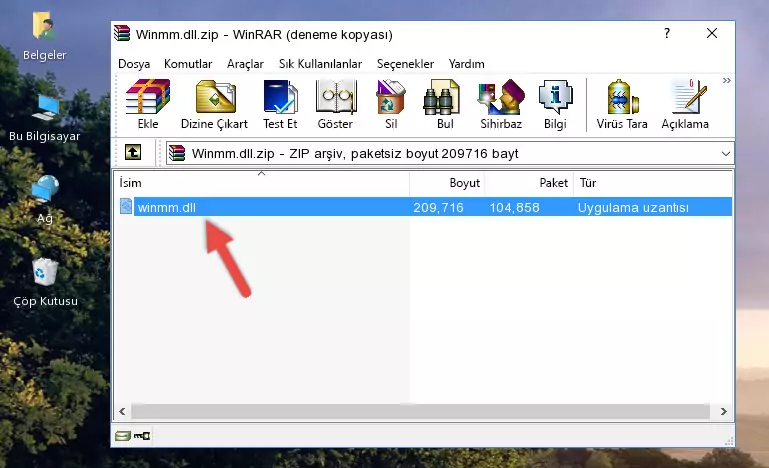Open the Açıklama comment tool
Image resolution: width=769 pixels, height=468 pixels.
coord(685,104)
